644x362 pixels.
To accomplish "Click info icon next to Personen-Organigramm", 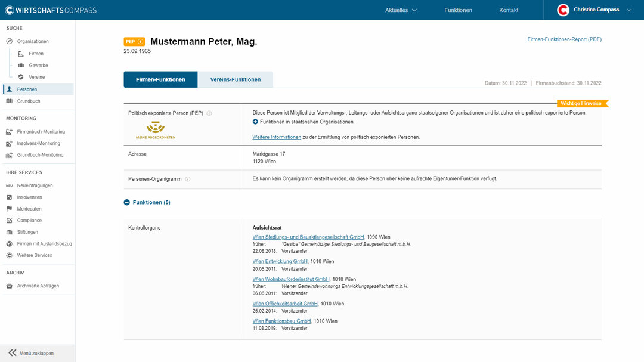I will [188, 179].
